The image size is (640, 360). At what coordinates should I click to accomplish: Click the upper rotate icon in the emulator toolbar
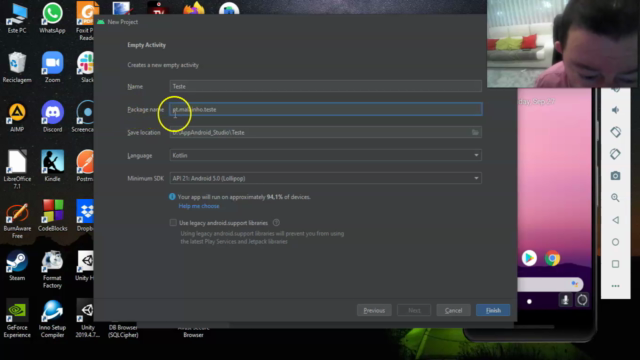pyautogui.click(x=616, y=132)
